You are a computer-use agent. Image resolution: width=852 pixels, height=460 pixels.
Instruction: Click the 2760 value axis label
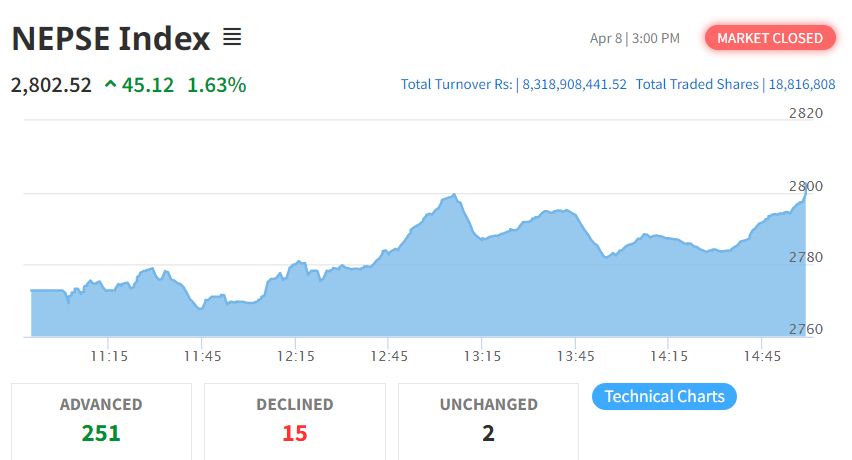804,330
